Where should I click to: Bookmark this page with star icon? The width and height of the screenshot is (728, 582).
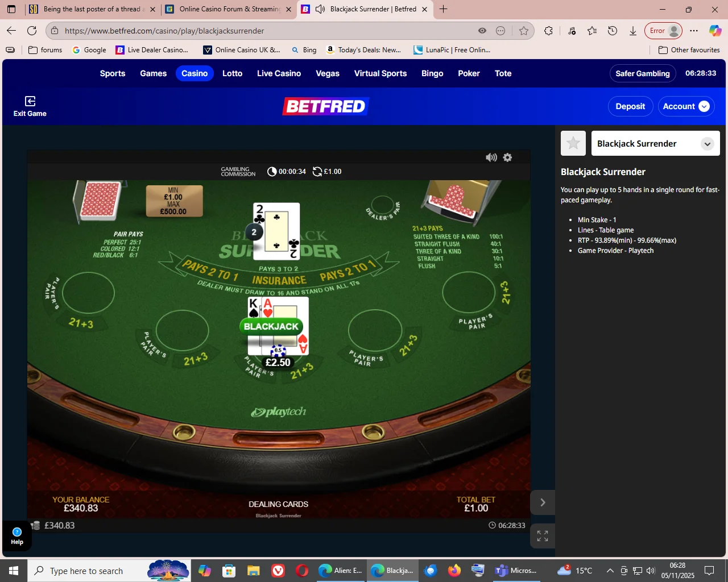pyautogui.click(x=524, y=31)
